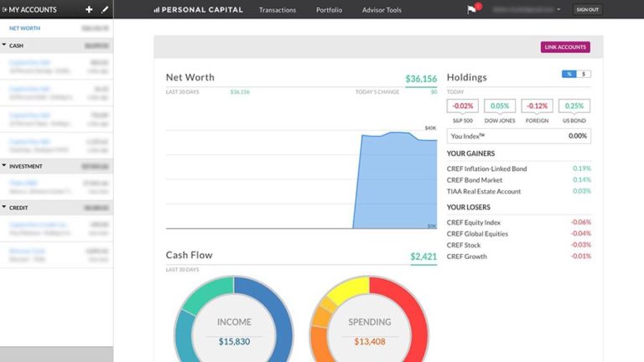Select the green Income donut segment

(209, 292)
